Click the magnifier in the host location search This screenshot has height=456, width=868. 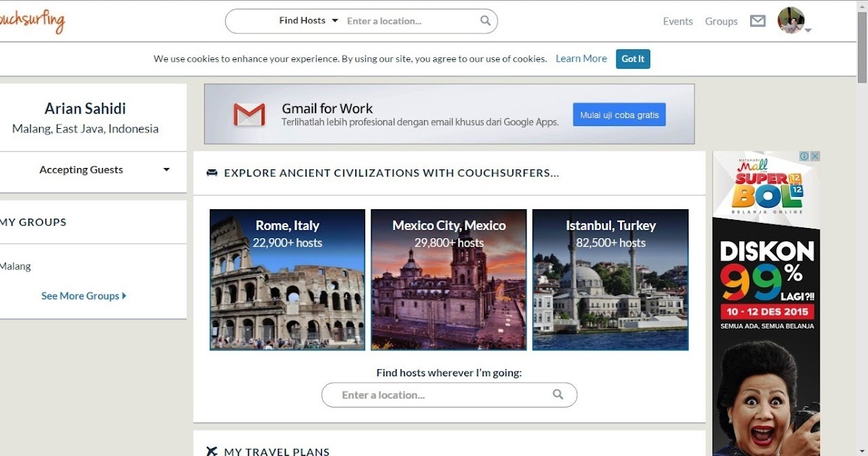pyautogui.click(x=558, y=394)
